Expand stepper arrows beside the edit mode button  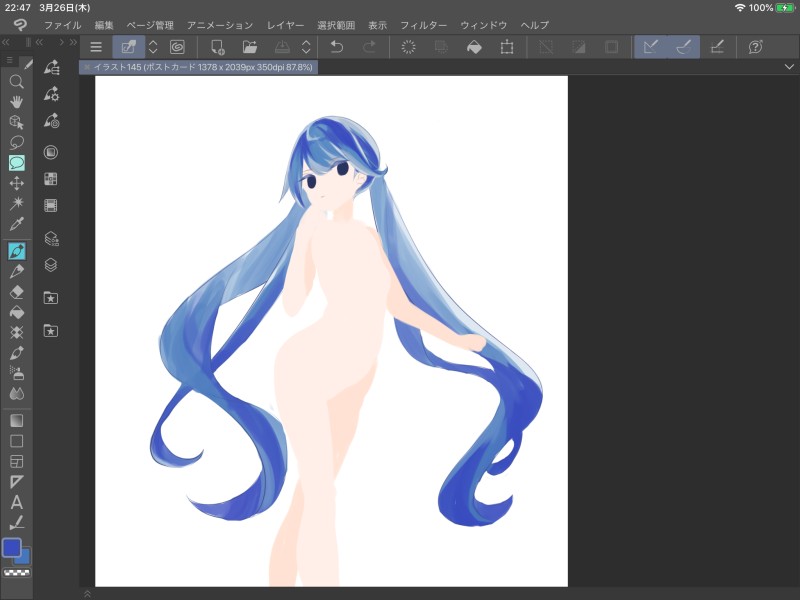pyautogui.click(x=153, y=47)
